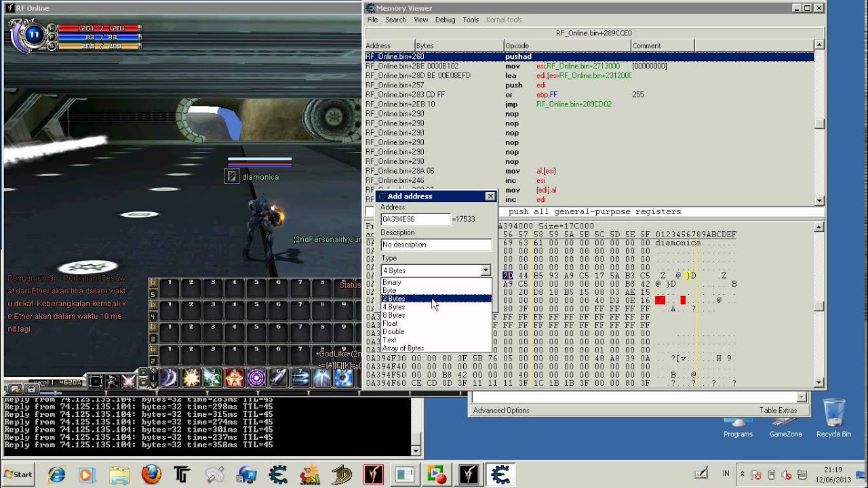This screenshot has width=868, height=488.
Task: Open the chat bubble icon at game bottom-left
Action: point(15,389)
